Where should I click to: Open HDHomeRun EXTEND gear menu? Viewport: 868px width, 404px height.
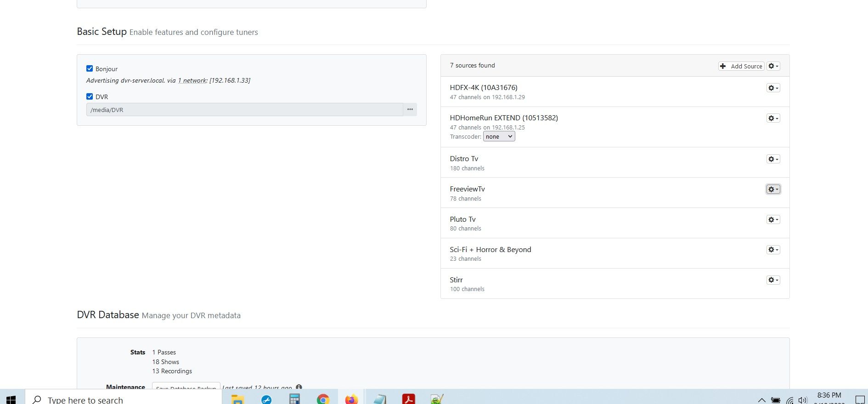point(773,118)
